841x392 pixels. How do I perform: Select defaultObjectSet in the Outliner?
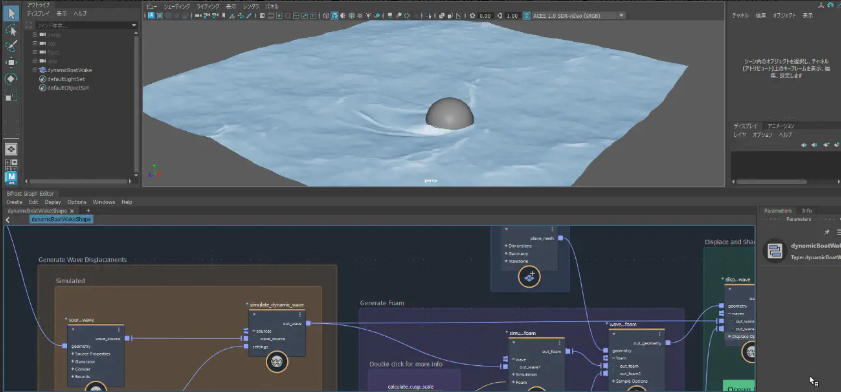coord(68,87)
